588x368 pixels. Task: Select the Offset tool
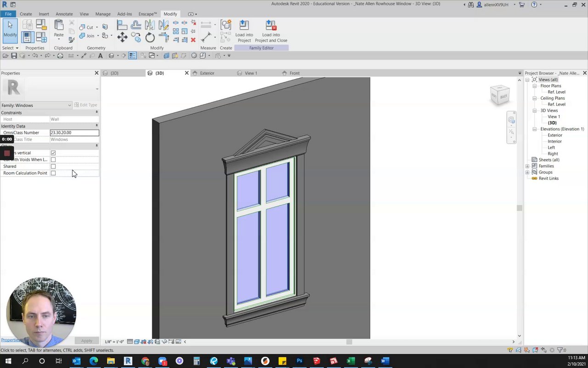click(x=136, y=25)
